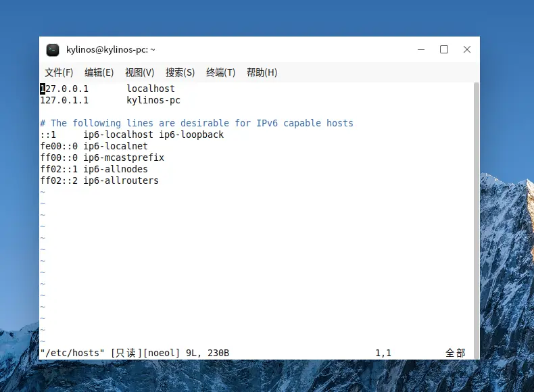Click ip6-loopback in the hosts file
534x392 pixels.
(x=191, y=135)
